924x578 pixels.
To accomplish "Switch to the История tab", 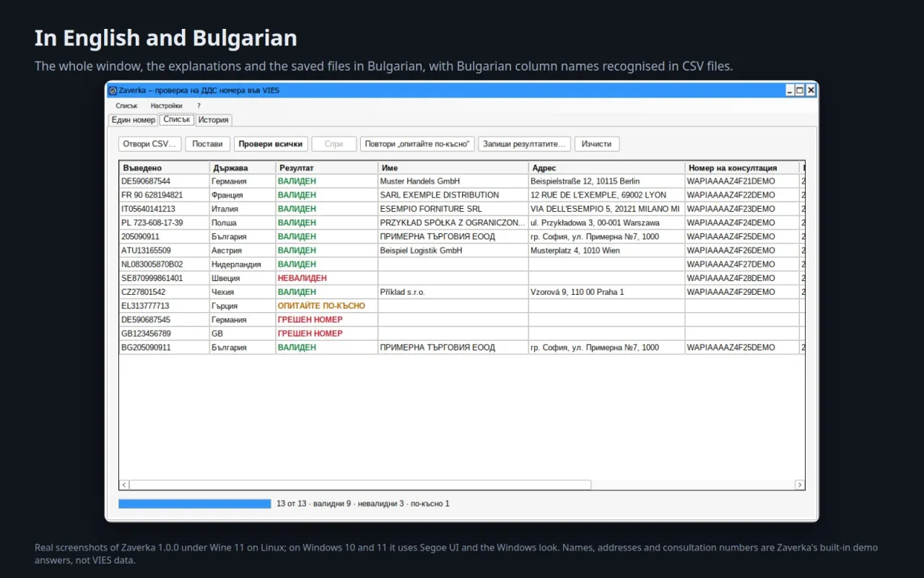I will (x=214, y=120).
